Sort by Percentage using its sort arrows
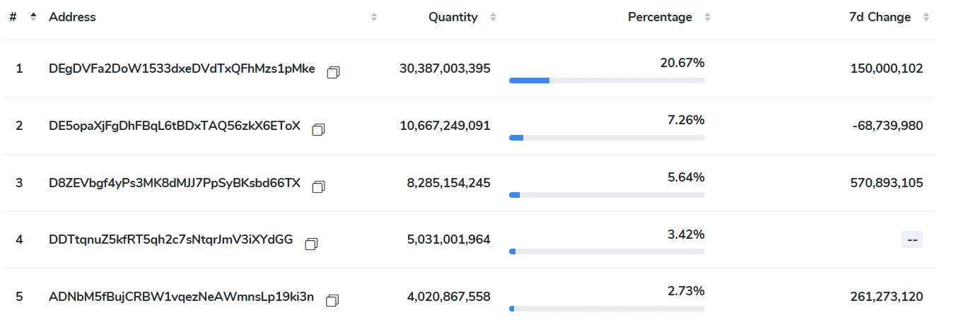 coord(707,17)
